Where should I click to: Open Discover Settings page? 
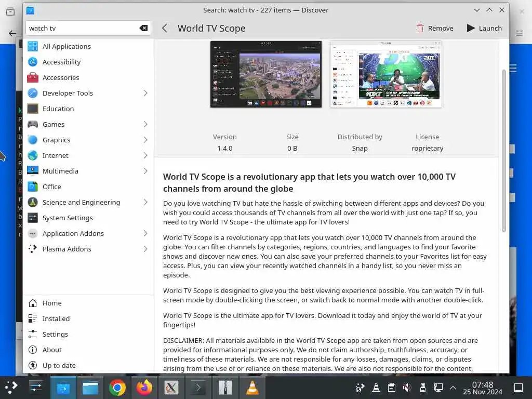pos(88,334)
